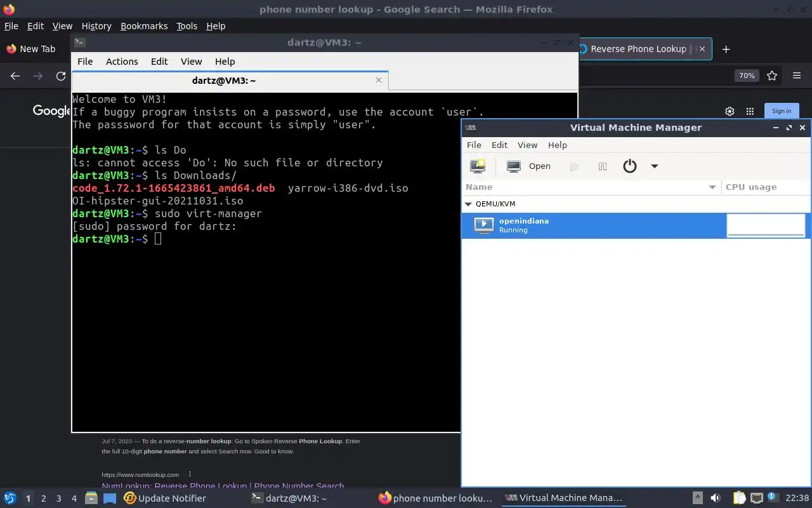Click the Firefox back arrow
The height and width of the screenshot is (508, 812).
(15, 76)
